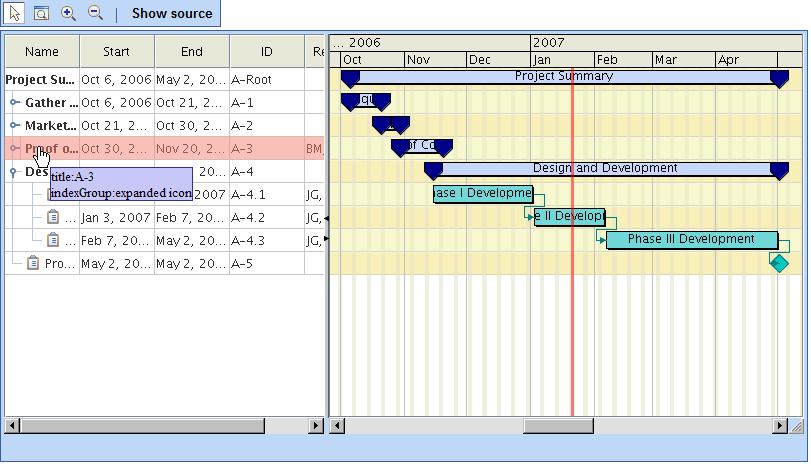Click the document icon in row A-5
This screenshot has width=811, height=467.
click(x=33, y=263)
